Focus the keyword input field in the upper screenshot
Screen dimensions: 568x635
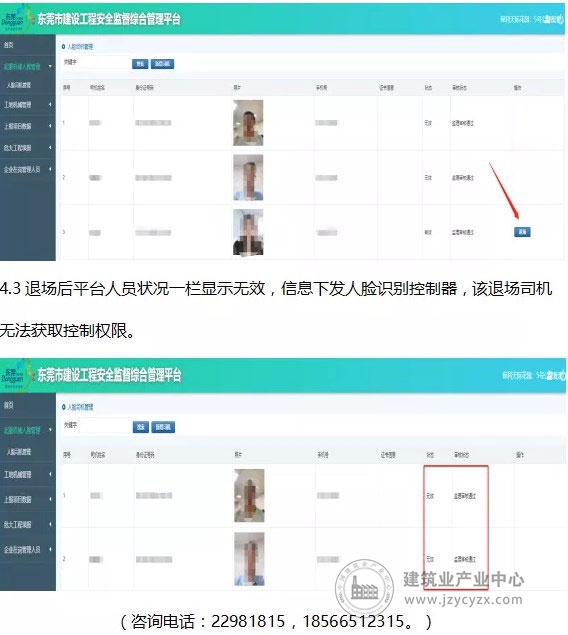[x=96, y=63]
